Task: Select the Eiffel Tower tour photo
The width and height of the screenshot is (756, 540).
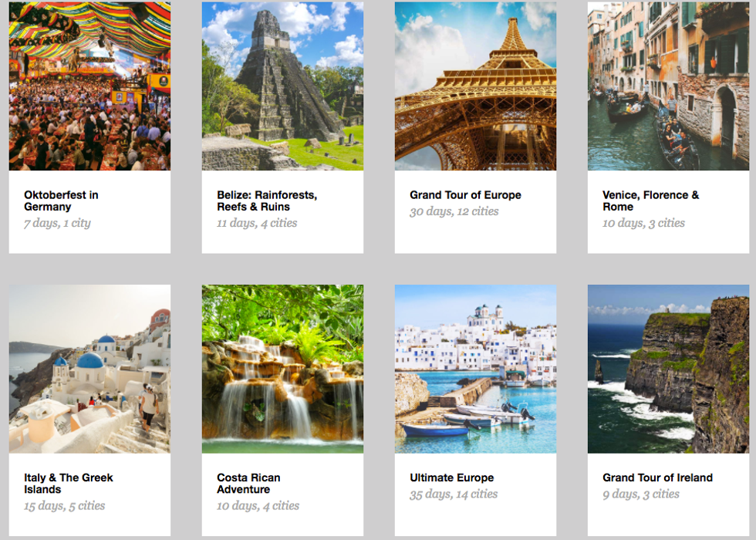Action: [x=475, y=86]
